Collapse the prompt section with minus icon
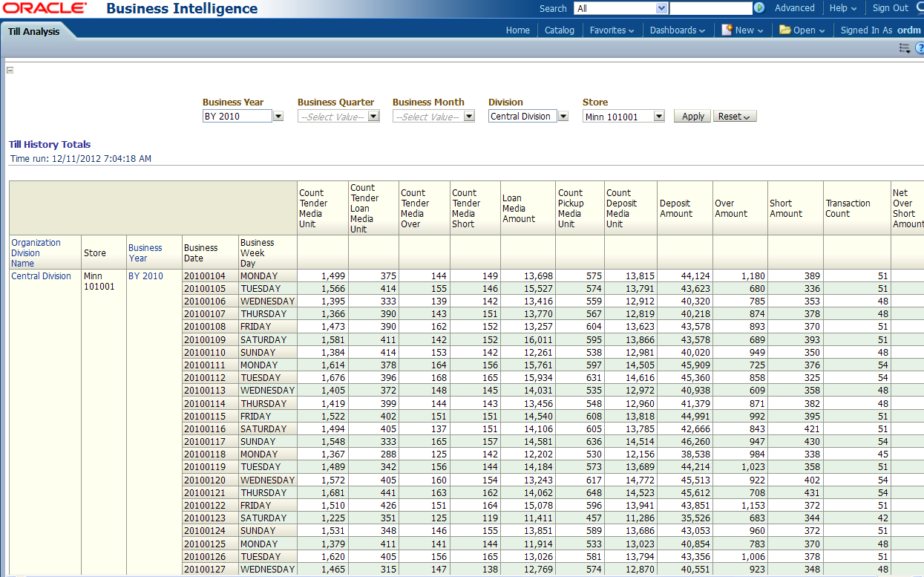924x577 pixels. point(10,71)
